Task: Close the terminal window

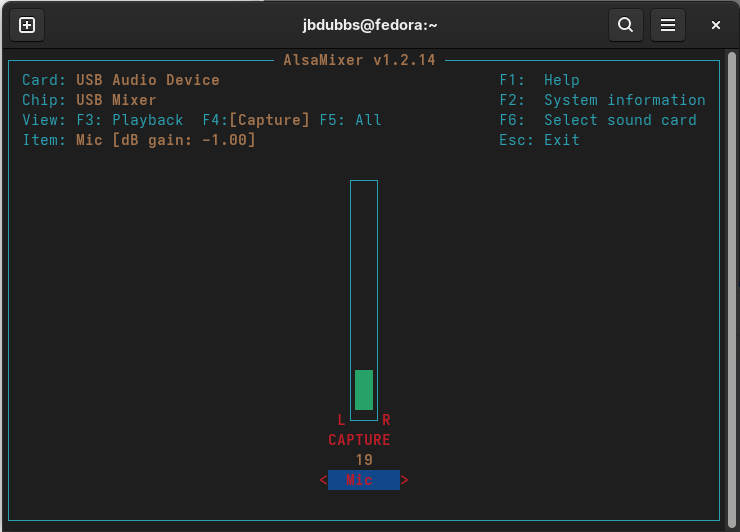Action: tap(716, 25)
